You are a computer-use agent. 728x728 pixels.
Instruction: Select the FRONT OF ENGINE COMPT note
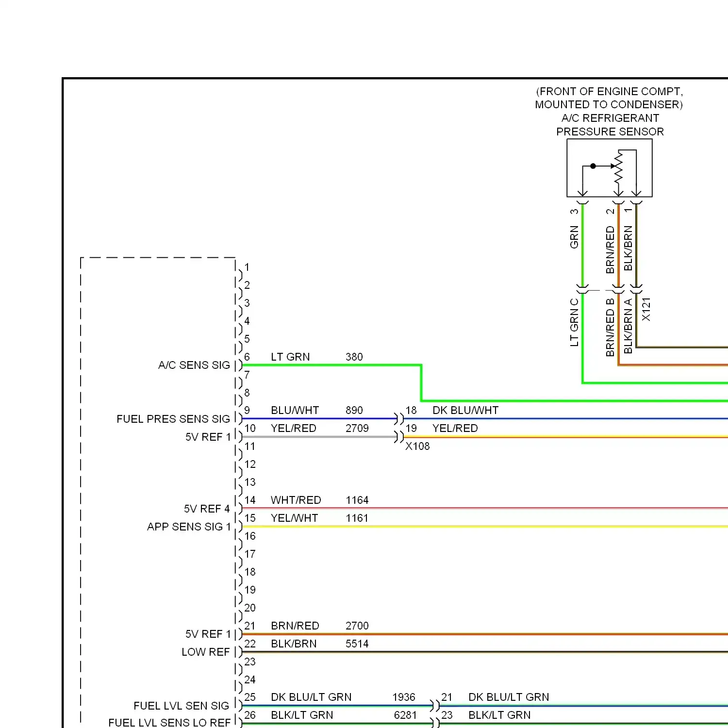609,91
